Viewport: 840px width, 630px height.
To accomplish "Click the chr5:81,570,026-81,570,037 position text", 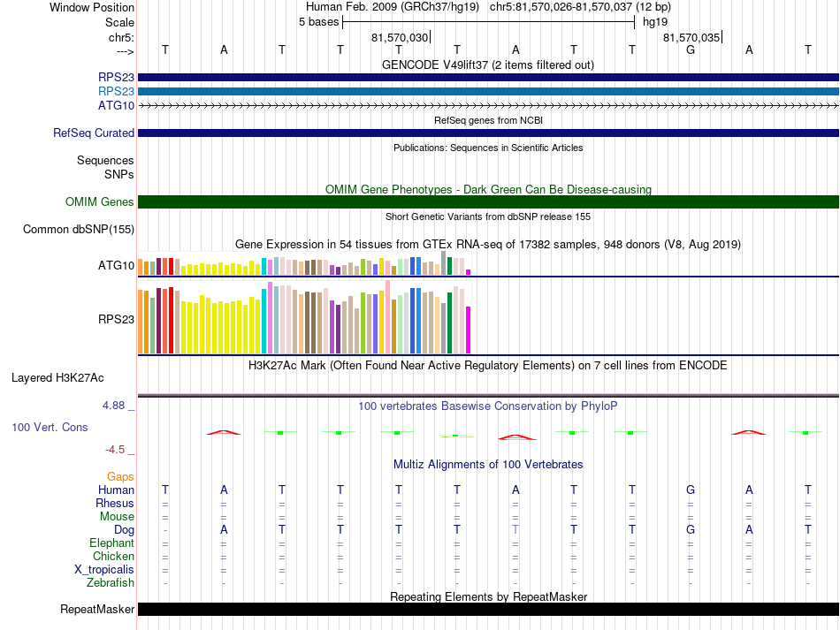I will 580,7.
